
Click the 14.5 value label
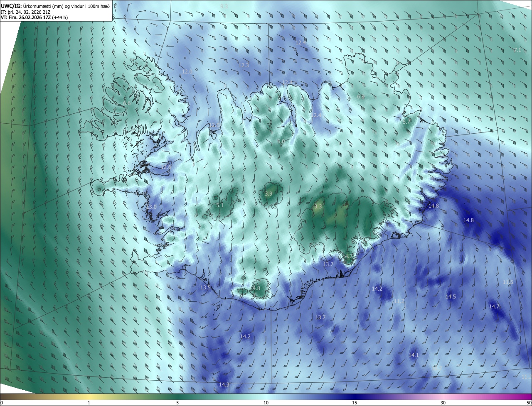(451, 296)
